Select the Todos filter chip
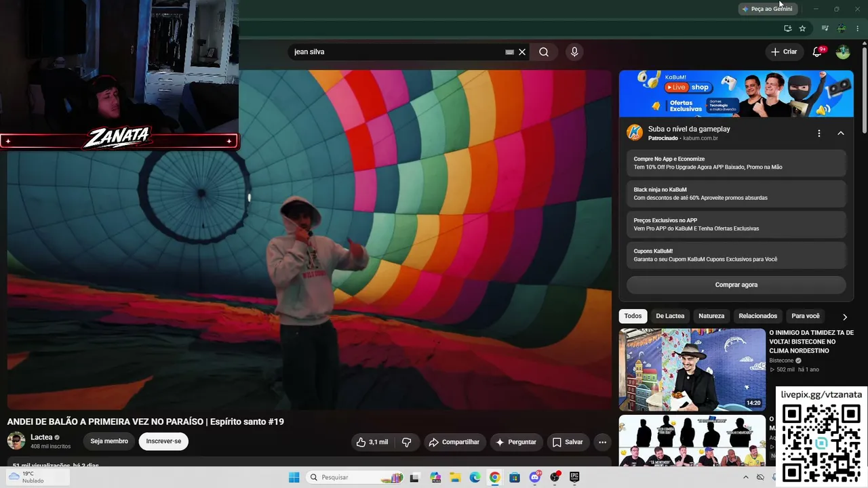This screenshot has height=488, width=868. [633, 316]
